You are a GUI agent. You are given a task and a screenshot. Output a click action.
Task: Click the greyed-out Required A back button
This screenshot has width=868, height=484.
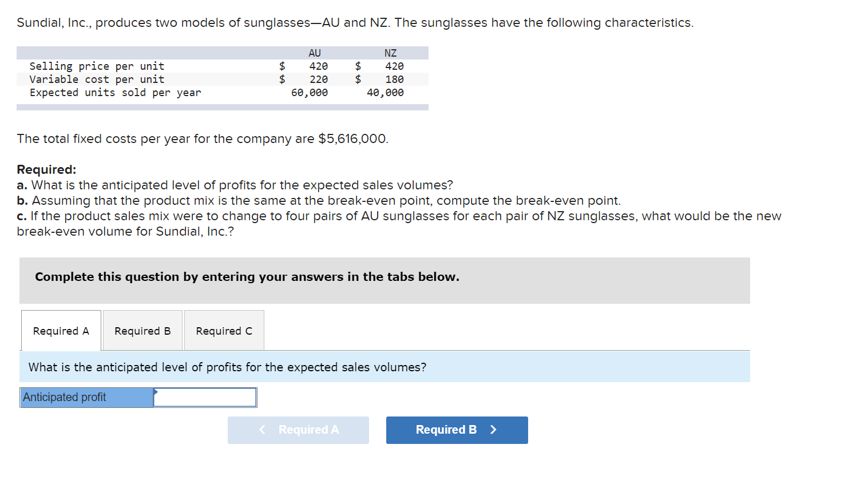click(x=298, y=430)
